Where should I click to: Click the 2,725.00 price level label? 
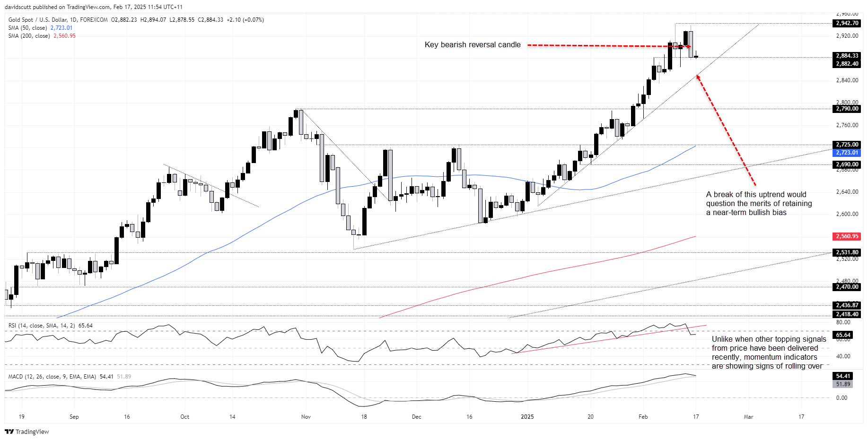[847, 145]
